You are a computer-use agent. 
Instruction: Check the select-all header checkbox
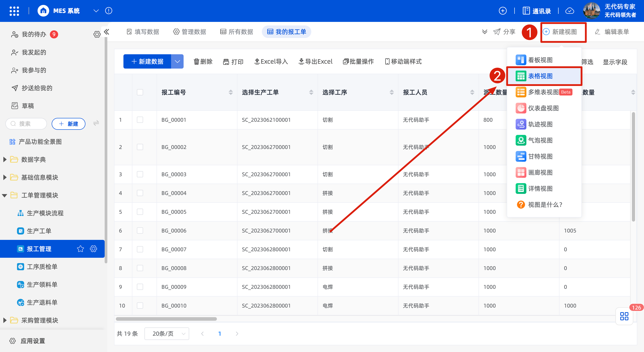[x=140, y=92]
